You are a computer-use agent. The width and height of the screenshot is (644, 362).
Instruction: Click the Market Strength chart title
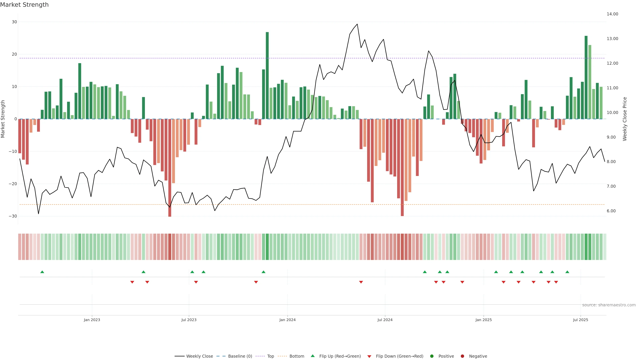pos(24,5)
